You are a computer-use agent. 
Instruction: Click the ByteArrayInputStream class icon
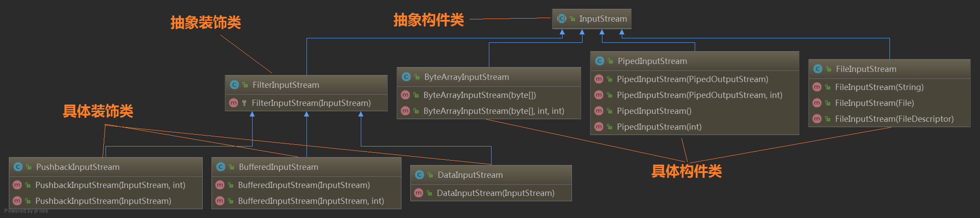(x=406, y=77)
